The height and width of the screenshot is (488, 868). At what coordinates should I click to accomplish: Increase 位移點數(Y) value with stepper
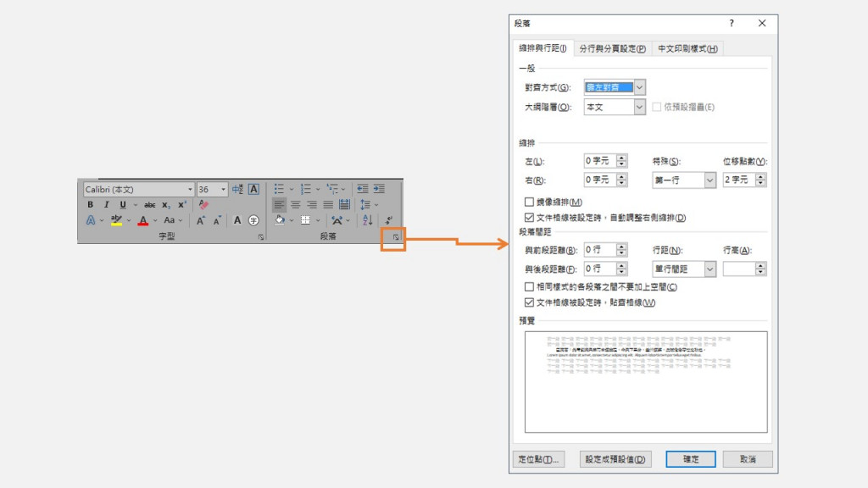pyautogui.click(x=760, y=176)
